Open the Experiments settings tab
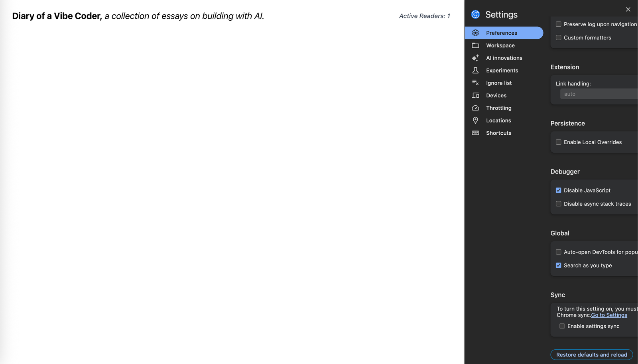The image size is (638, 364). (x=502, y=71)
